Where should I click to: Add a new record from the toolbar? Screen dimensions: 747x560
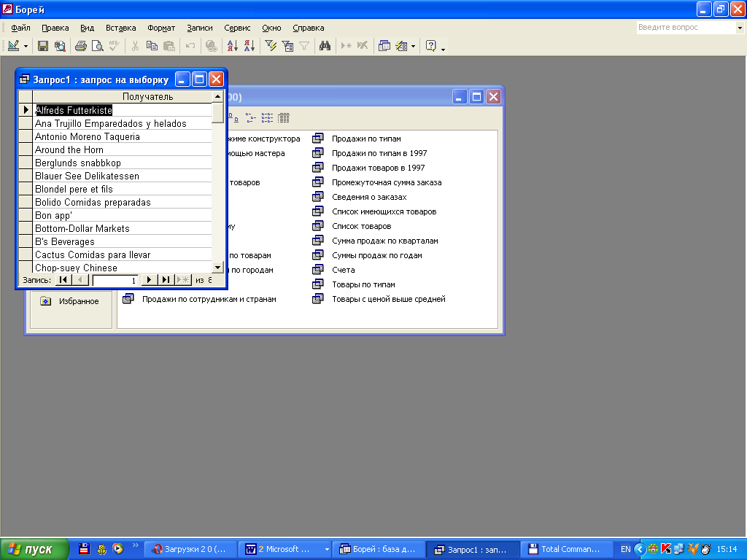point(347,46)
